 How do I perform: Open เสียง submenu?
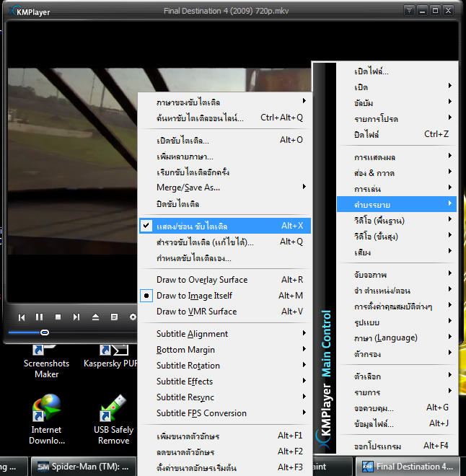397,252
